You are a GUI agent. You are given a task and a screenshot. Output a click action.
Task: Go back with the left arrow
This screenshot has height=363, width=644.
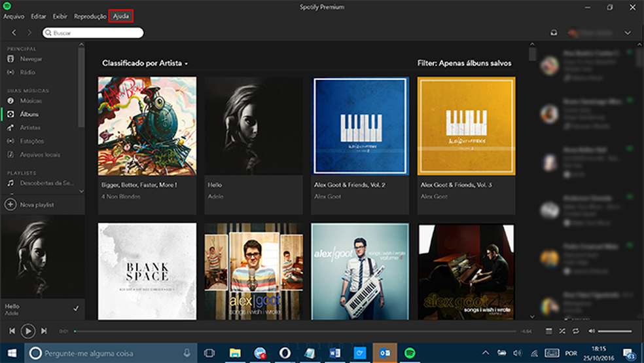[14, 33]
